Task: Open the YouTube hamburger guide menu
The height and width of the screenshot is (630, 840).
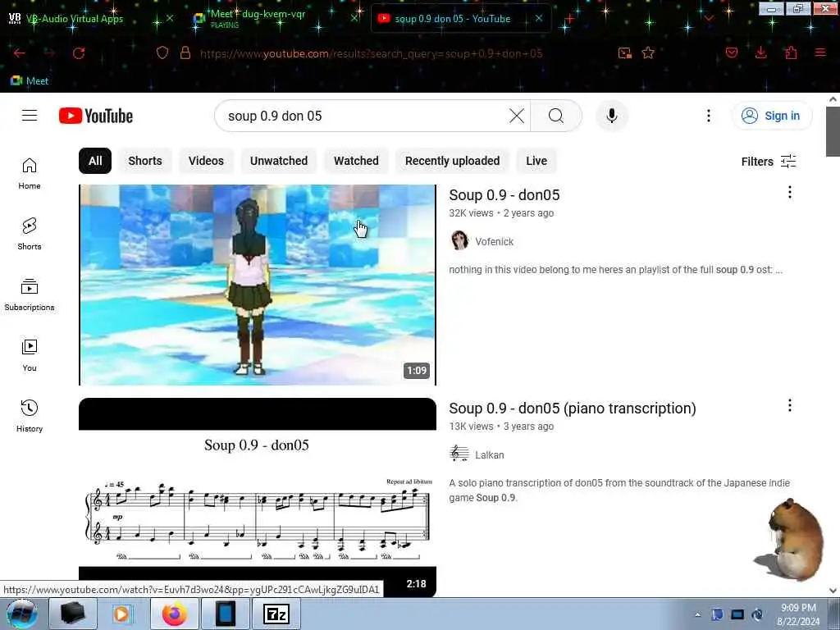Action: coord(30,116)
